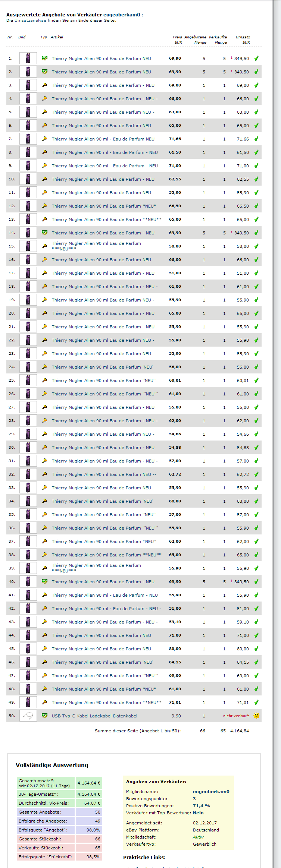Click eugeoberkam0 next to Mitgliedsname
Screen dimensions: 281x868
pyautogui.click(x=211, y=792)
